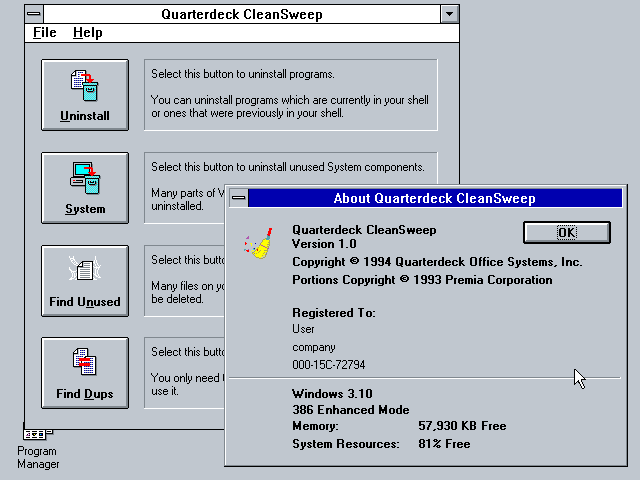Open the CleanSweep main window control-menu box
Image resolution: width=640 pixels, height=480 pixels.
tap(34, 14)
